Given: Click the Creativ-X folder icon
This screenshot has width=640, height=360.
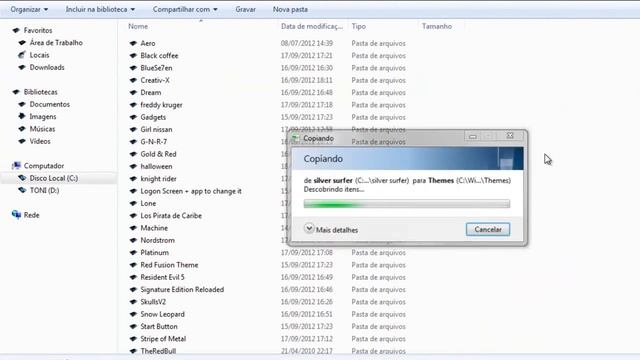Looking at the screenshot, I should (x=133, y=80).
